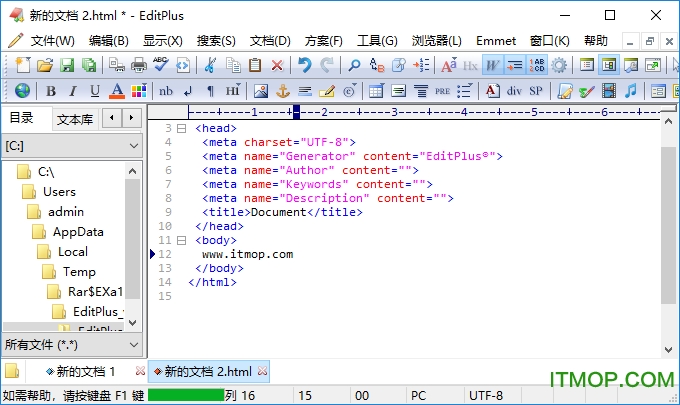
Task: Click the SP span tag icon
Action: [536, 91]
